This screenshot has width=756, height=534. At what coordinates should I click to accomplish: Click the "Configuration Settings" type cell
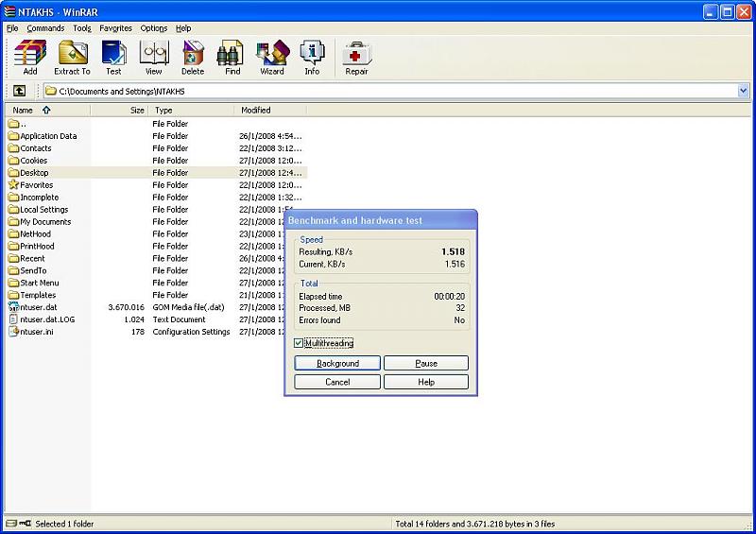pos(192,332)
